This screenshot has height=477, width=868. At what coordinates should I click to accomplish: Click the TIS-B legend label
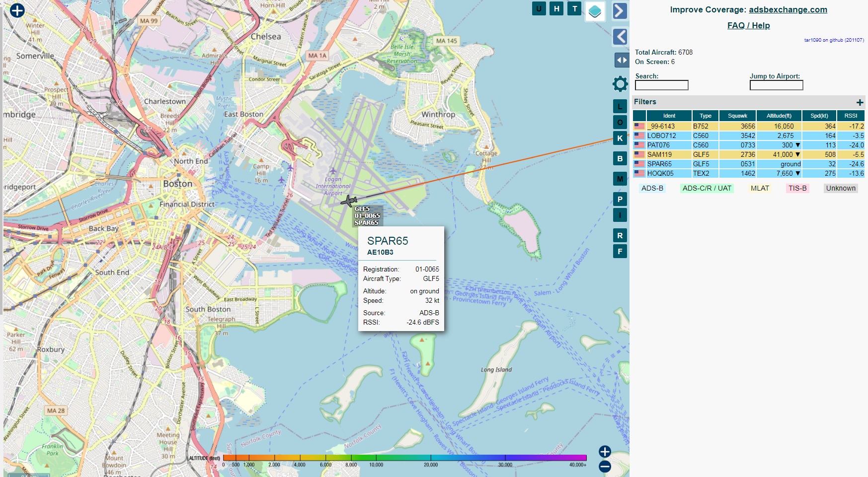click(797, 188)
